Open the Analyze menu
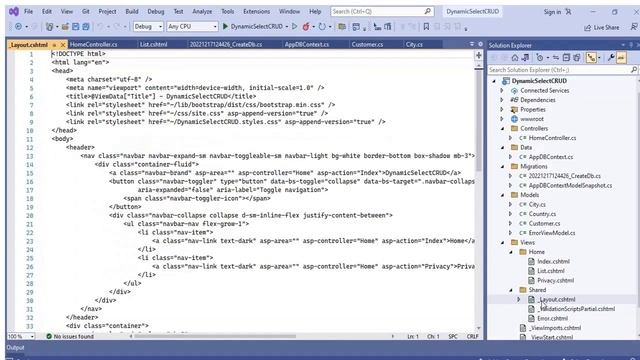This screenshot has height=360, width=640. pyautogui.click(x=202, y=11)
